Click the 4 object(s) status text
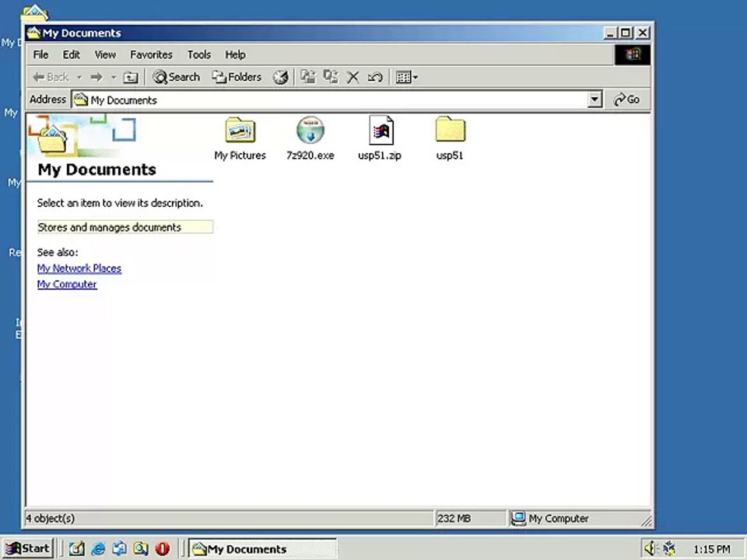The height and width of the screenshot is (560, 747). [x=51, y=518]
